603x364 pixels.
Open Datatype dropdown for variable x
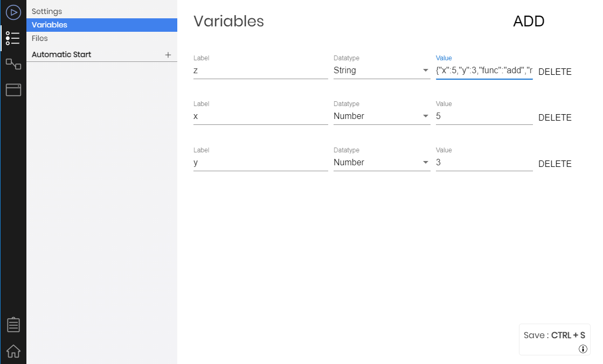click(x=382, y=116)
